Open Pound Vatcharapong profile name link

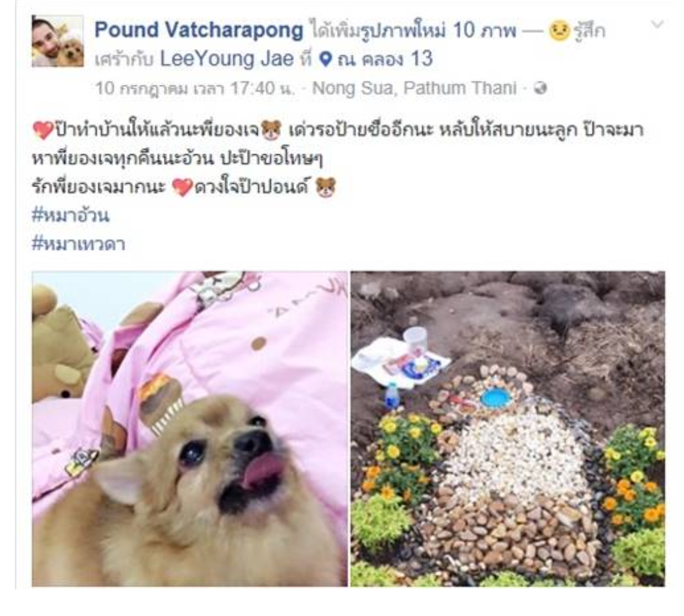[x=199, y=30]
